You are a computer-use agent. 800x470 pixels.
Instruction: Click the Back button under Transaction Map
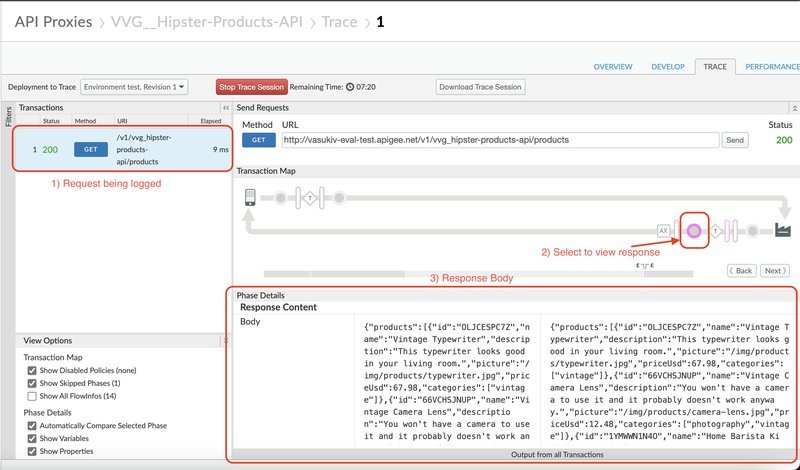point(741,271)
